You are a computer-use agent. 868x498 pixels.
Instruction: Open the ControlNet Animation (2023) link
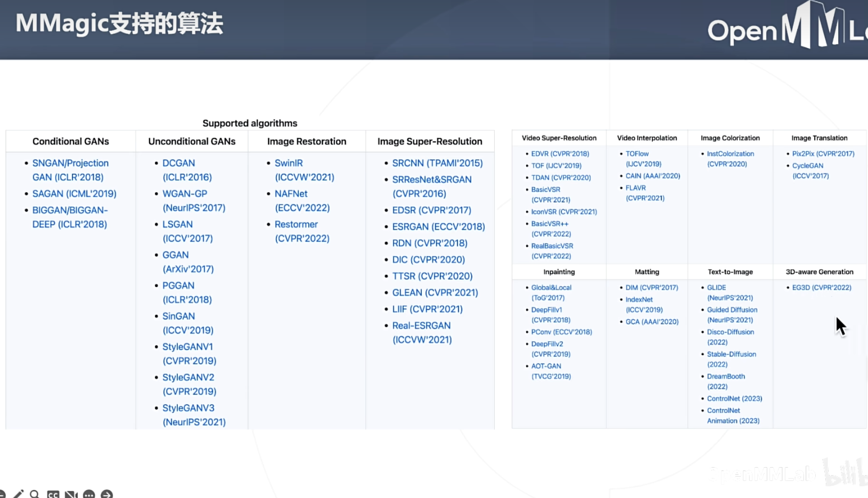[733, 415]
